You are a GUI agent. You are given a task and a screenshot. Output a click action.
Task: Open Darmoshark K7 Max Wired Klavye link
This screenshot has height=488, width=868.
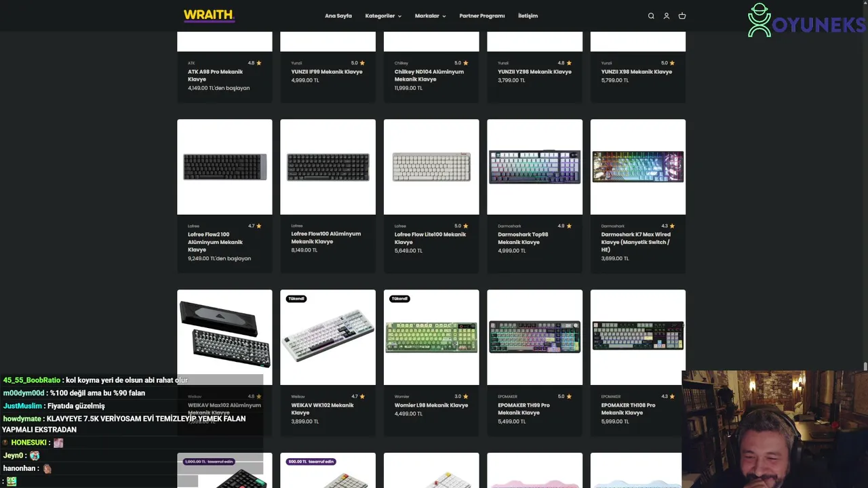pos(635,242)
